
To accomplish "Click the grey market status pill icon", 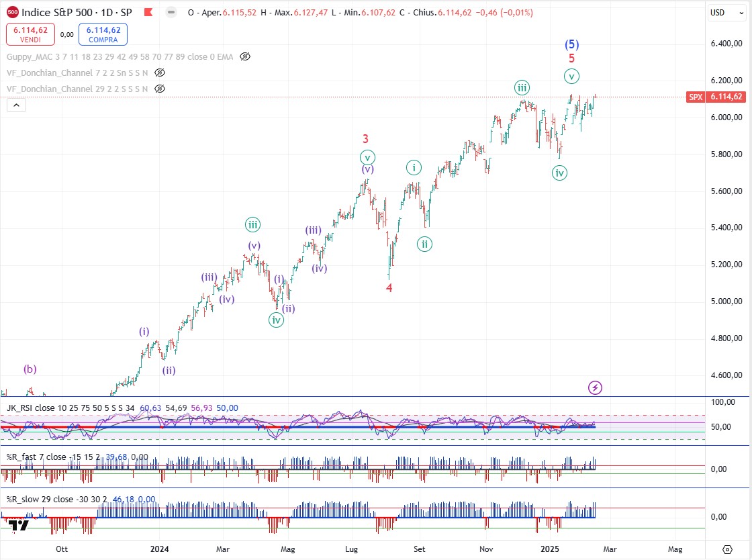I will click(171, 13).
